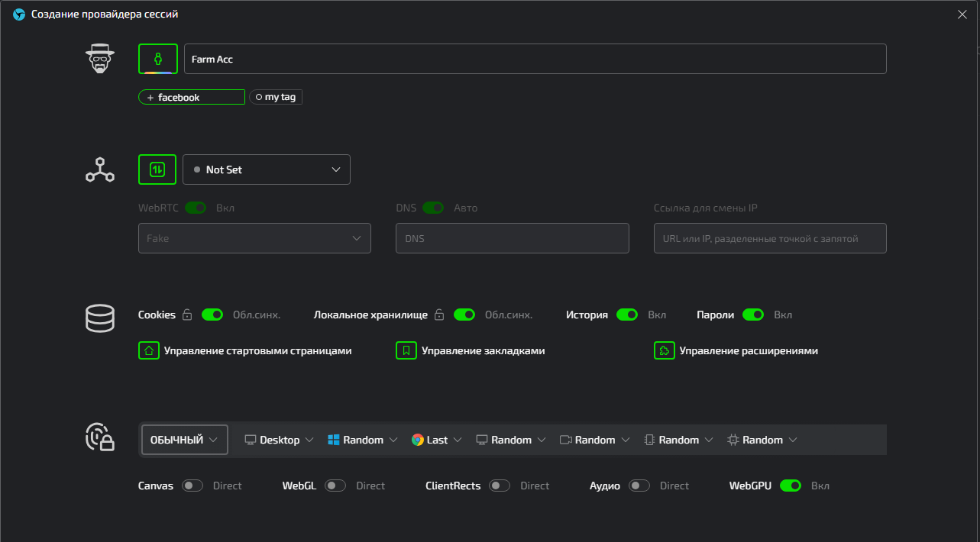Click the app logo in title bar

19,14
